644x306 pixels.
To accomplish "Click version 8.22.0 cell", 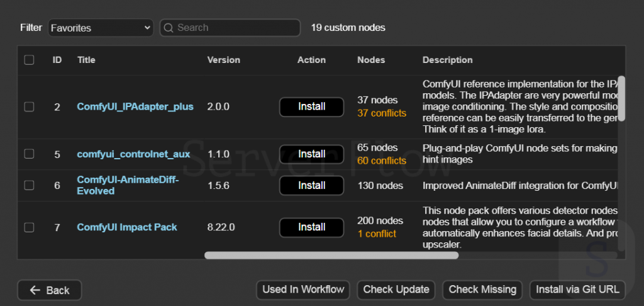I will click(221, 227).
